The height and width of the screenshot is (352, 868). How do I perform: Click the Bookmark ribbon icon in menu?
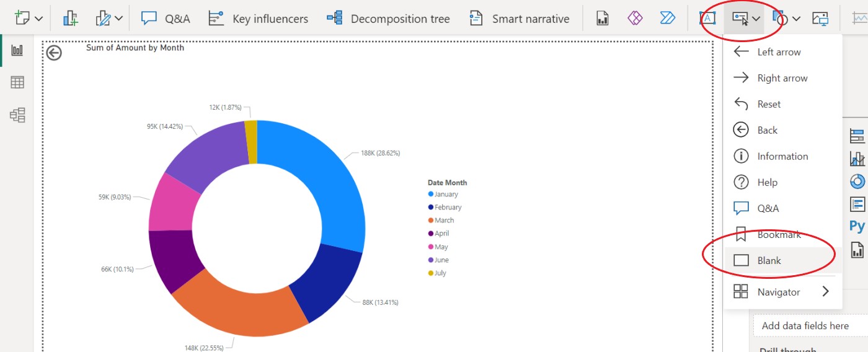pos(741,234)
